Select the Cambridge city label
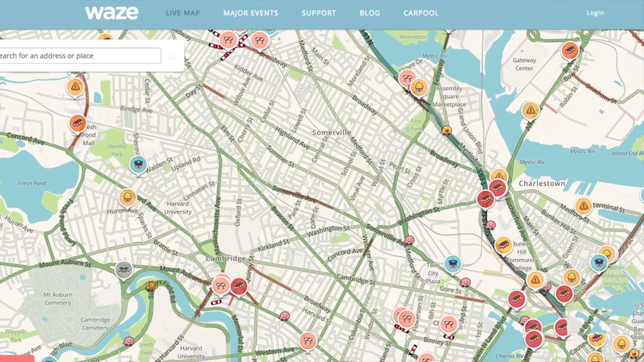 tap(226, 258)
